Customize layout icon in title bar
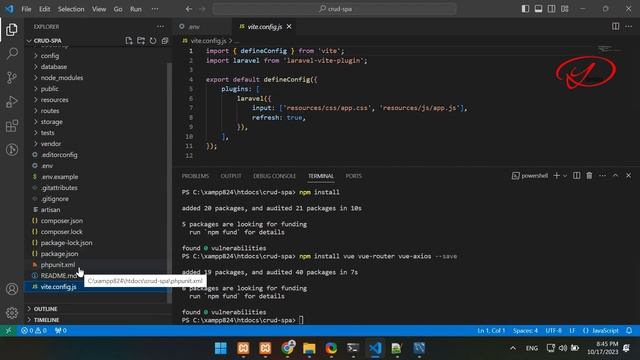Screen dimensions: 640x360 click(564, 9)
